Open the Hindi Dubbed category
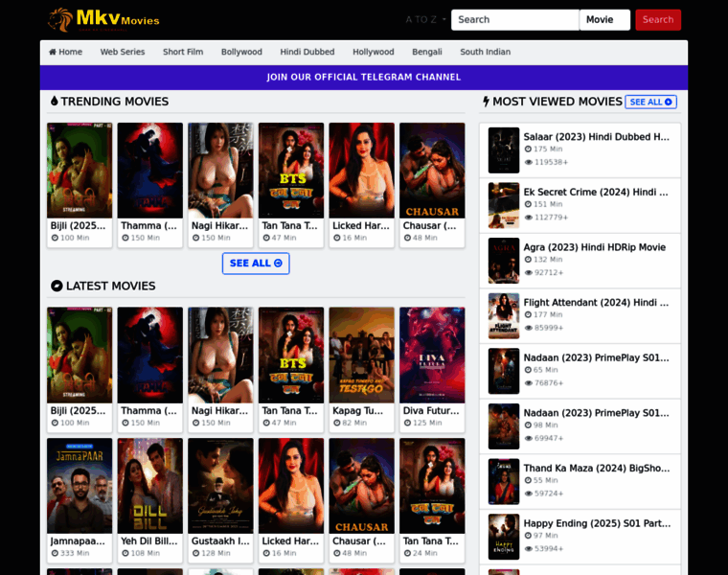This screenshot has width=728, height=575. tap(307, 52)
